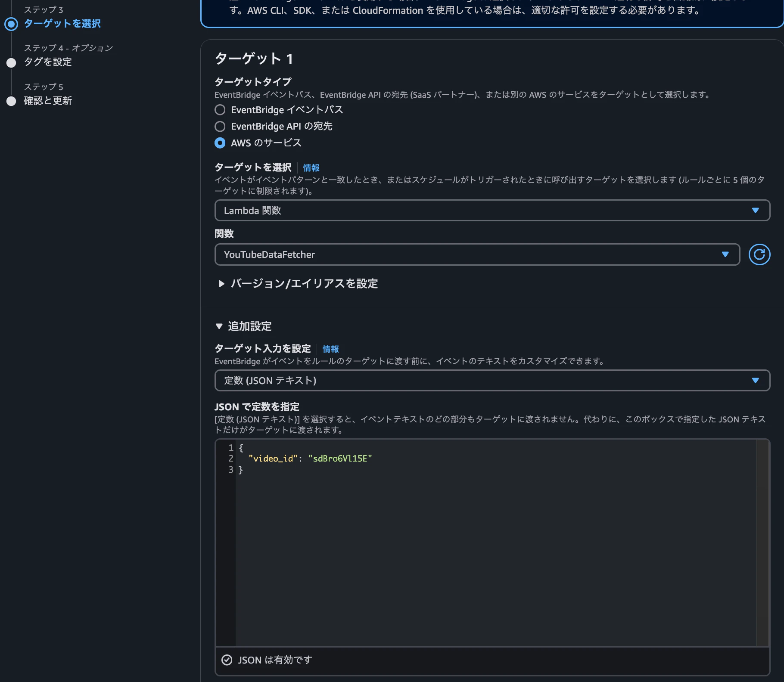Navigate to 確認と更新 step

click(48, 101)
